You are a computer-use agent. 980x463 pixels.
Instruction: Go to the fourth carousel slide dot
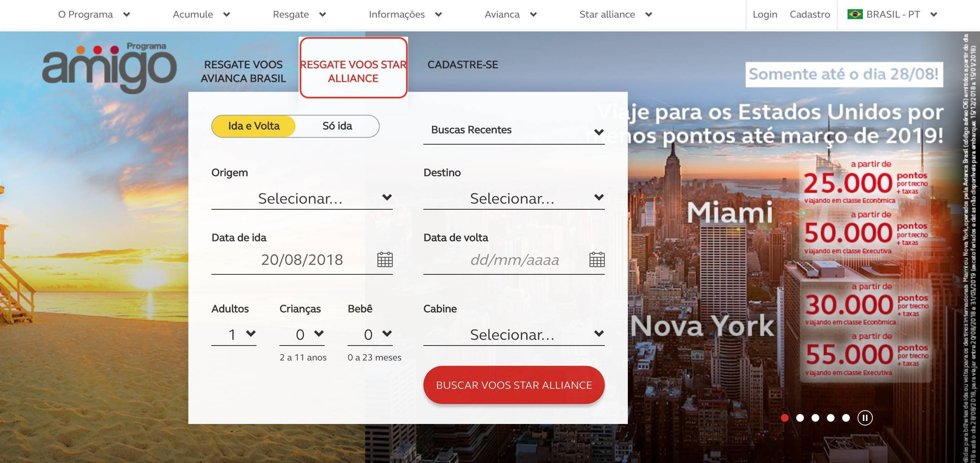coord(831,418)
